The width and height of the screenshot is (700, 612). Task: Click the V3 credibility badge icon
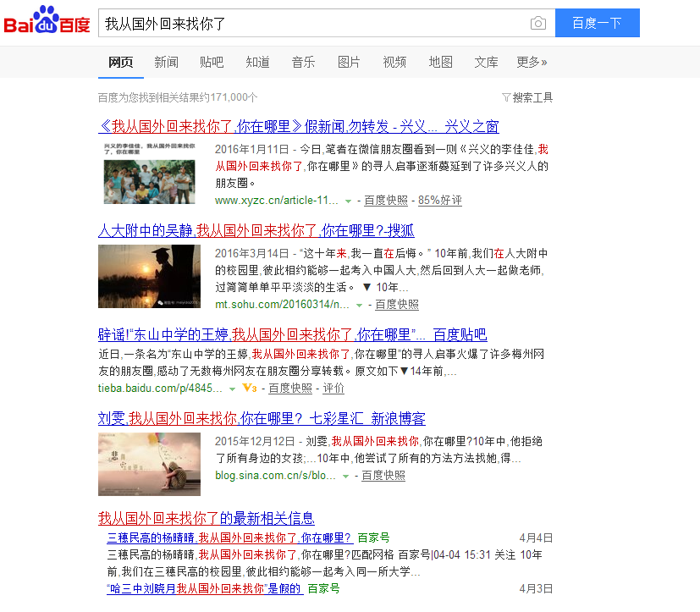point(249,389)
